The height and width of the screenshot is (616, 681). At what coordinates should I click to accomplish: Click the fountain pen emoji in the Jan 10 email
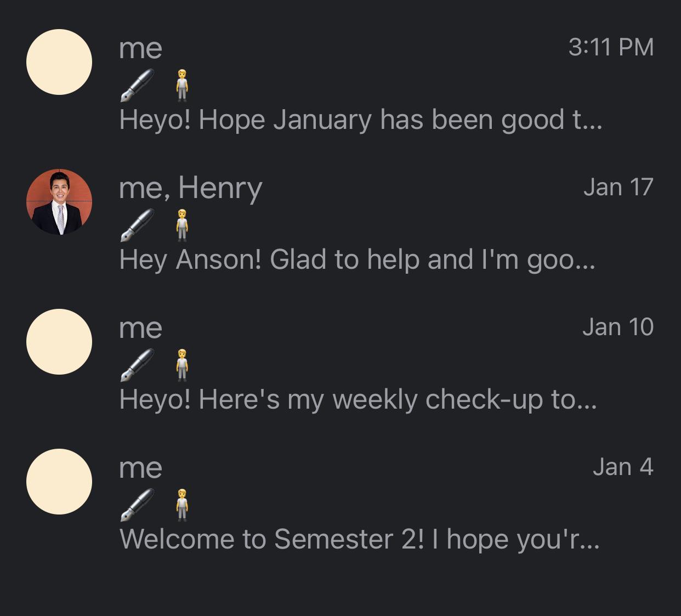point(137,366)
